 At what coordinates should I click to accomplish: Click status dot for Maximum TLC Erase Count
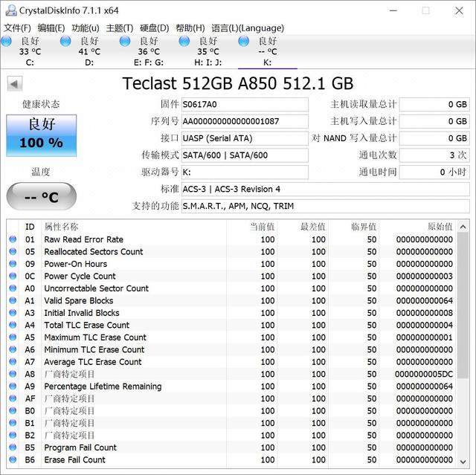tap(13, 337)
